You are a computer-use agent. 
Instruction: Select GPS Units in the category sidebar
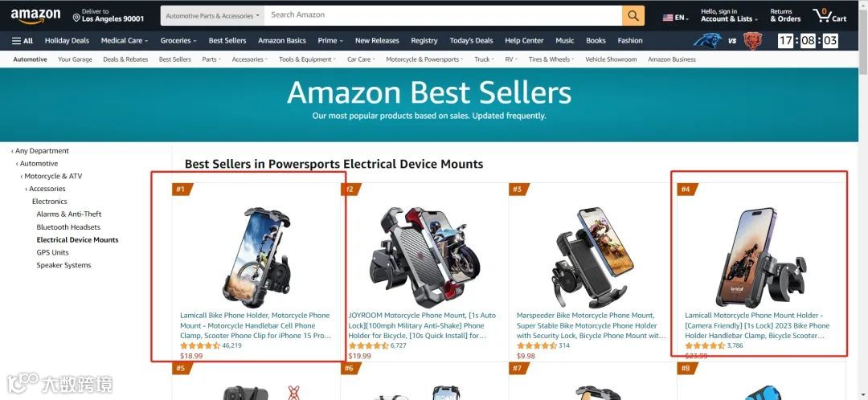point(52,252)
